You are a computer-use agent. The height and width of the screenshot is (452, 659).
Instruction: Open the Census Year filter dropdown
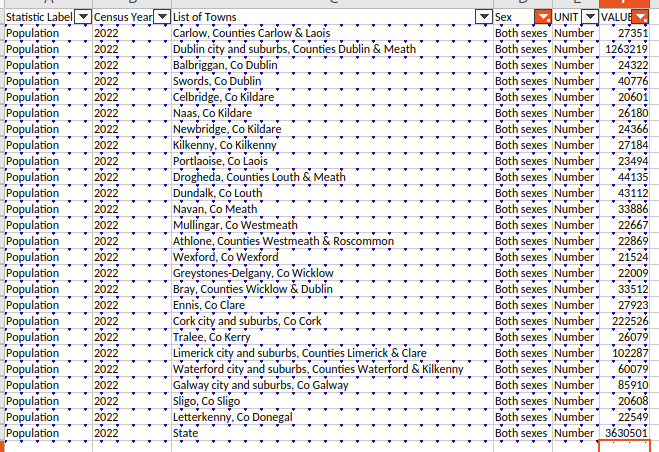[159, 17]
